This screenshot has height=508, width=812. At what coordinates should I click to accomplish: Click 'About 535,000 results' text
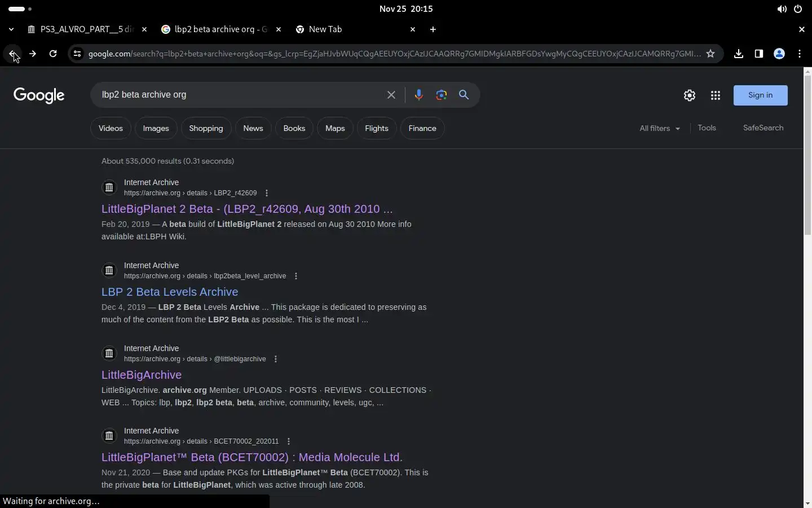pyautogui.click(x=168, y=161)
